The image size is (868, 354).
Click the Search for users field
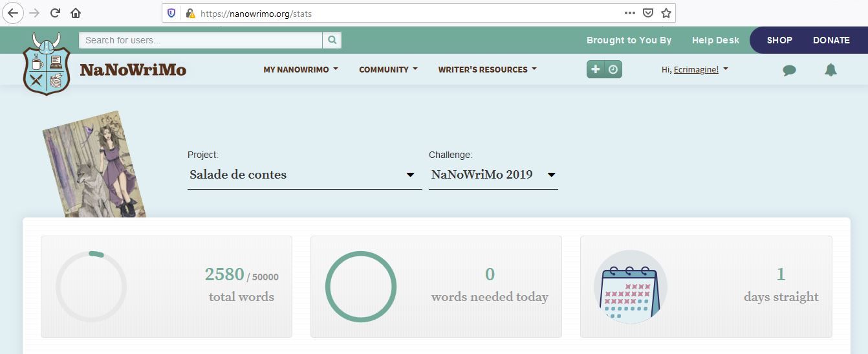(201, 40)
